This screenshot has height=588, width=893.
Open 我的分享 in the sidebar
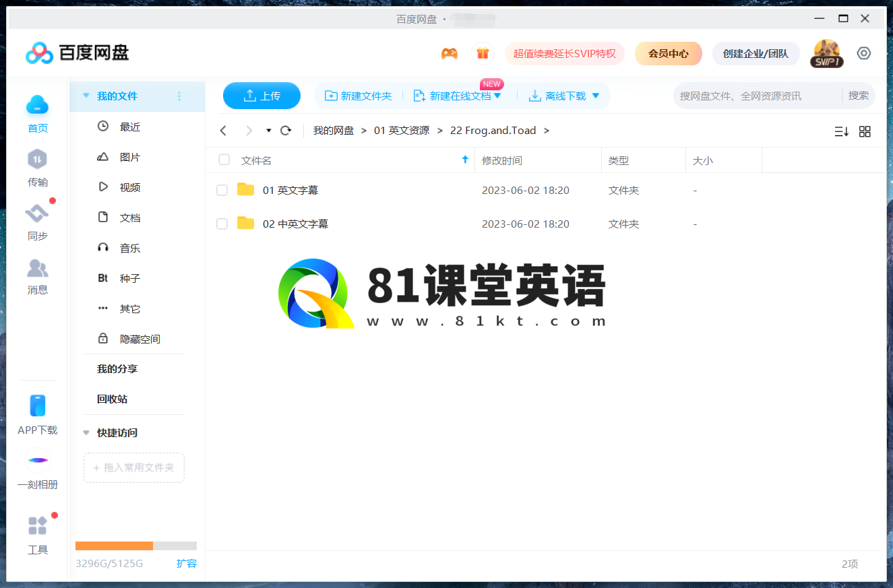tap(117, 369)
